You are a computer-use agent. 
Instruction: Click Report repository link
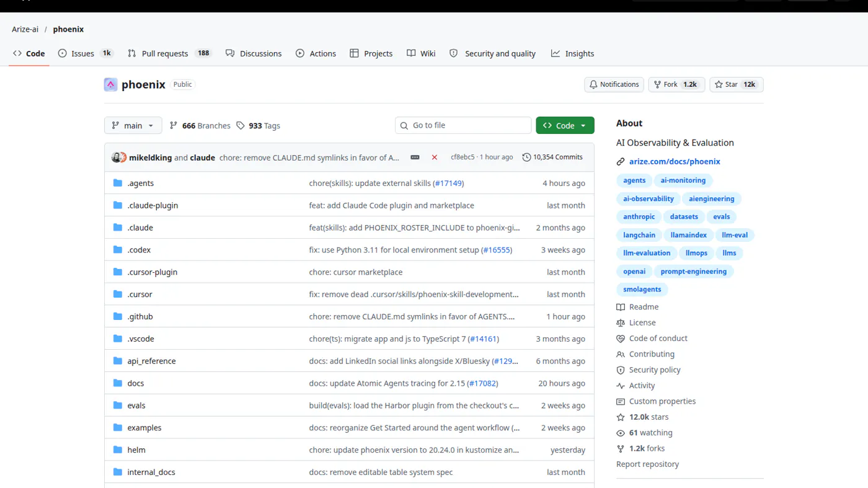(x=647, y=464)
